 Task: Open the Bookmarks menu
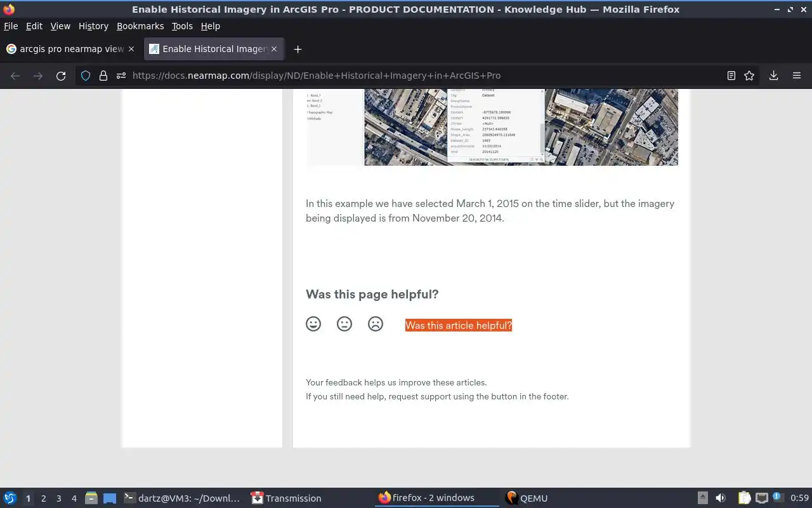pos(140,26)
